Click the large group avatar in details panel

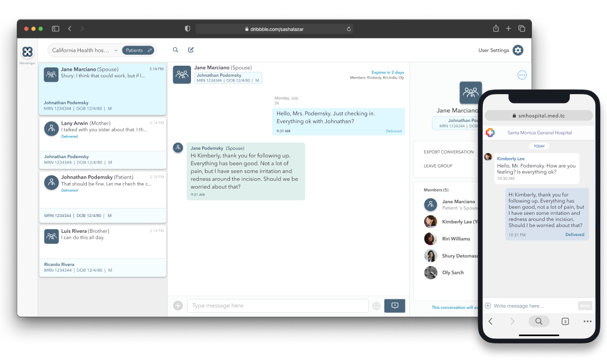[471, 92]
